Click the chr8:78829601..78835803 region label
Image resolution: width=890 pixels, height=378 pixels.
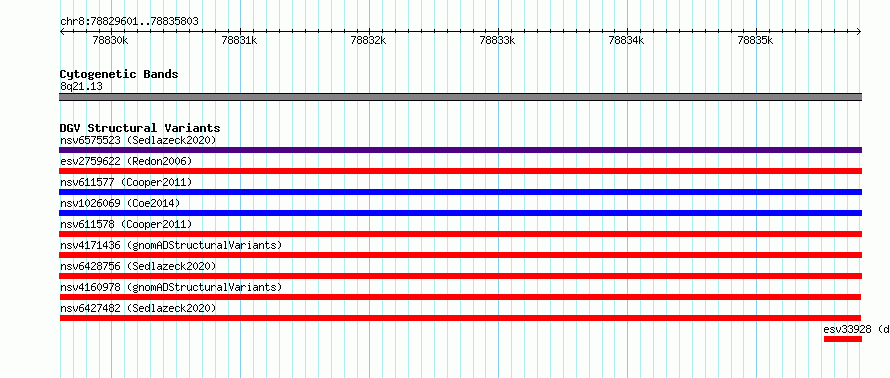click(x=129, y=22)
